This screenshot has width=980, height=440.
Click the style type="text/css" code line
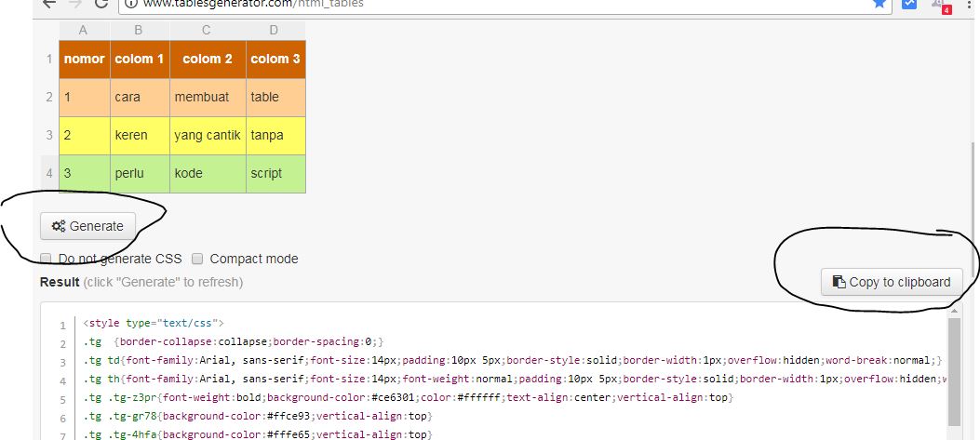[154, 324]
